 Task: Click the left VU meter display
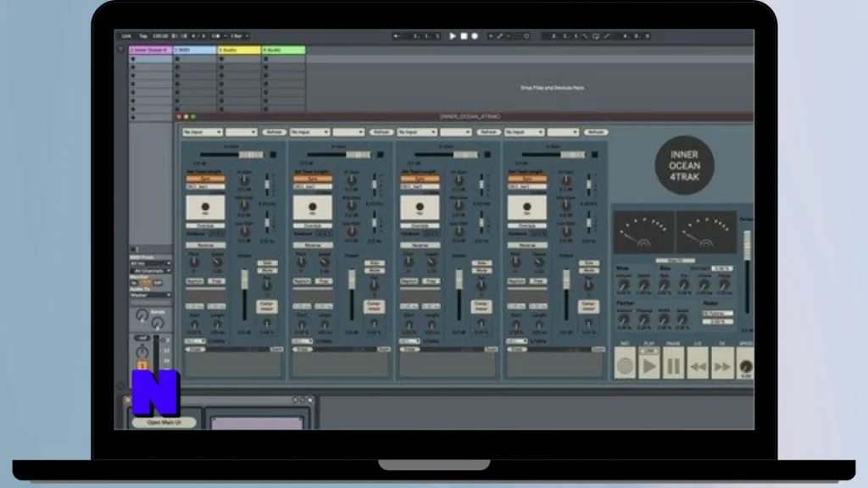click(644, 231)
